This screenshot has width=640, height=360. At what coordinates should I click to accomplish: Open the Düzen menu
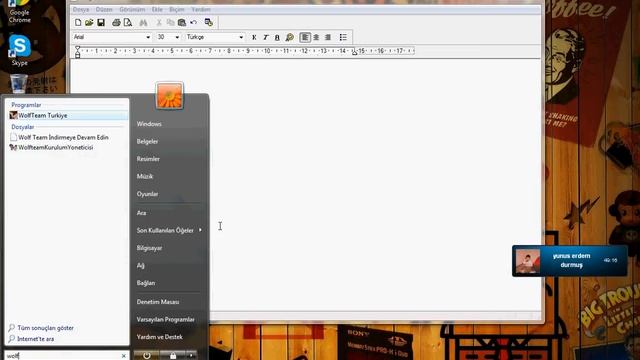pyautogui.click(x=104, y=9)
